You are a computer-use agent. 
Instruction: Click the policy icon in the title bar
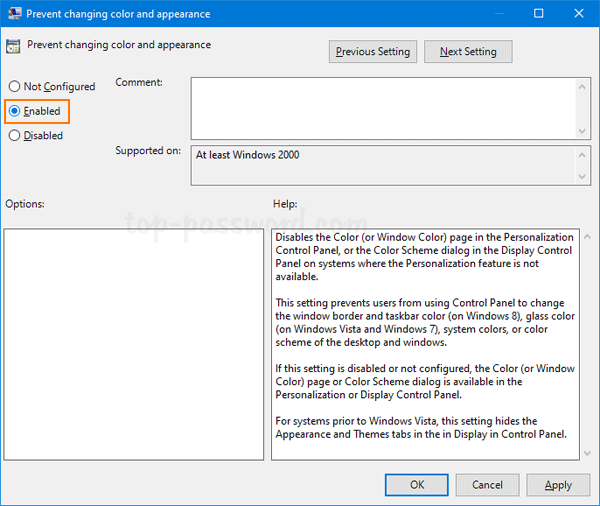click(x=14, y=14)
